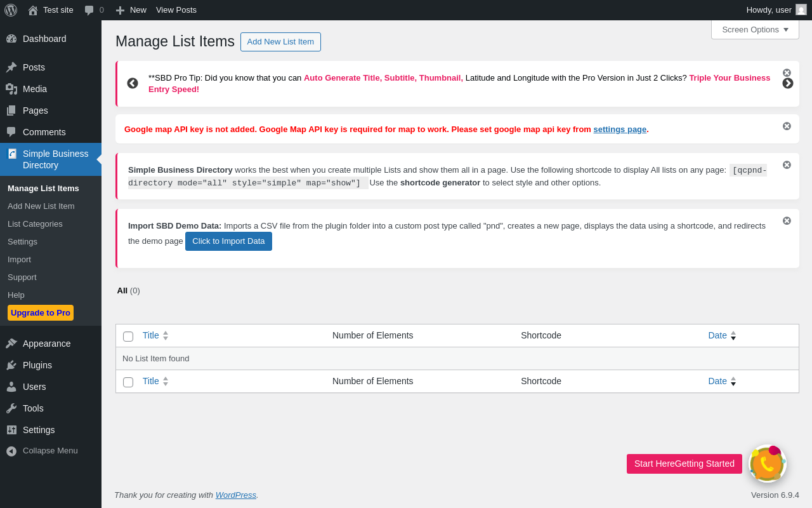Click the Start Here Getting Started button
This screenshot has width=812, height=508.
684,464
